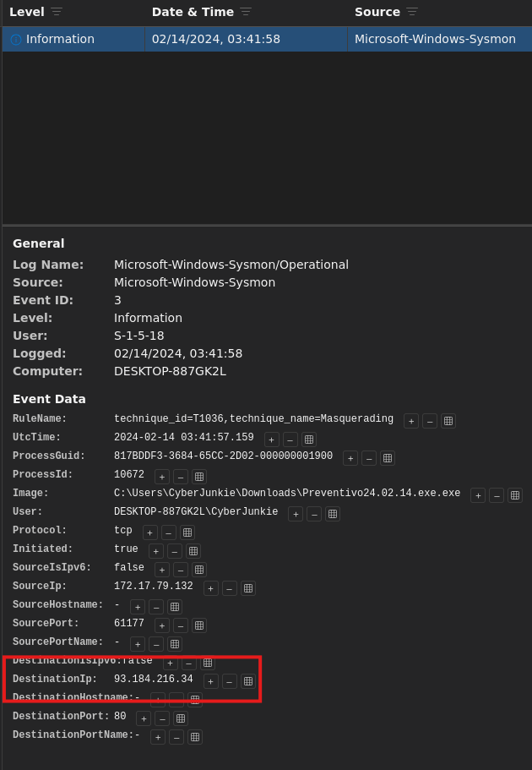Include ProcessId 10672 with plus icon
532x770 pixels.
click(162, 477)
